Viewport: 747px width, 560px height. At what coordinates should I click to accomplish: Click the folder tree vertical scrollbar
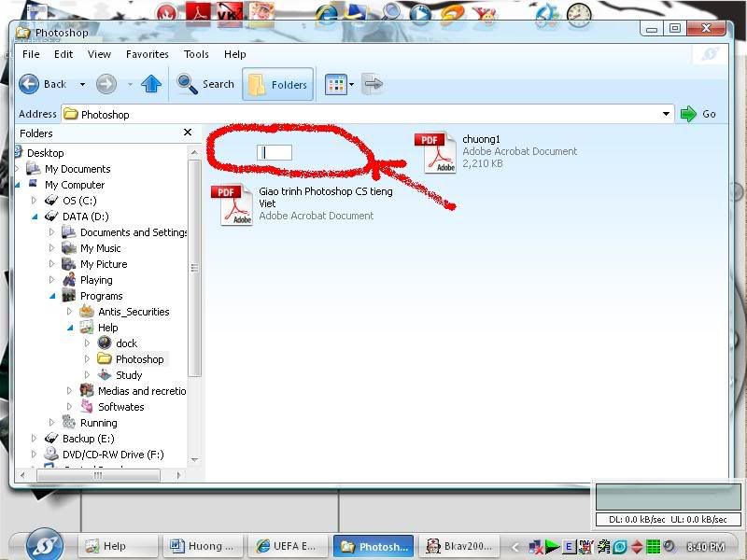coord(194,268)
